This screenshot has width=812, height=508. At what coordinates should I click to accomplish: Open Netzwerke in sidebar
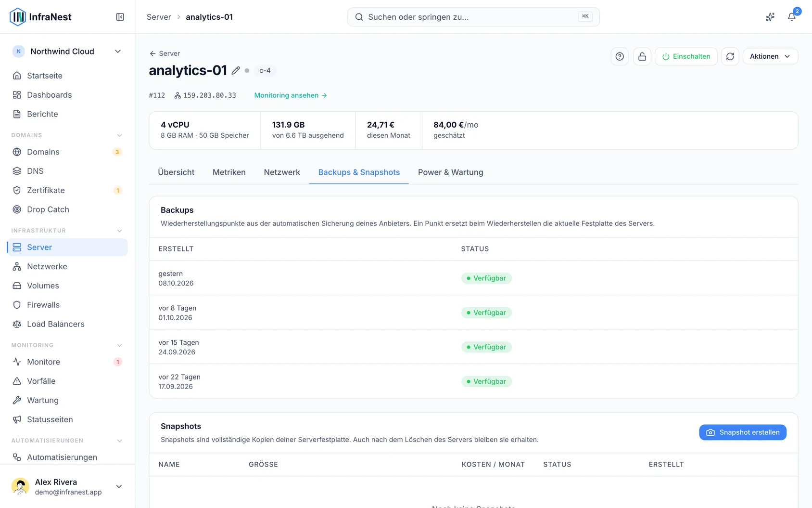67,266
